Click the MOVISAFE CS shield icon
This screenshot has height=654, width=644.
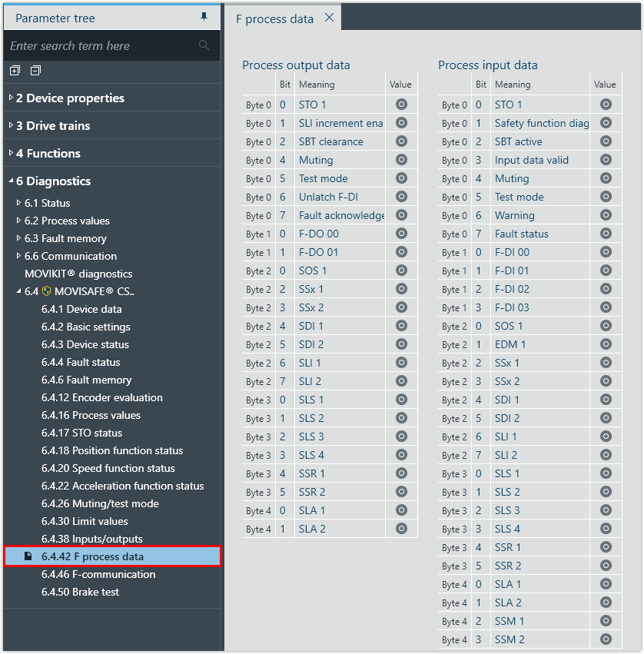click(x=47, y=291)
